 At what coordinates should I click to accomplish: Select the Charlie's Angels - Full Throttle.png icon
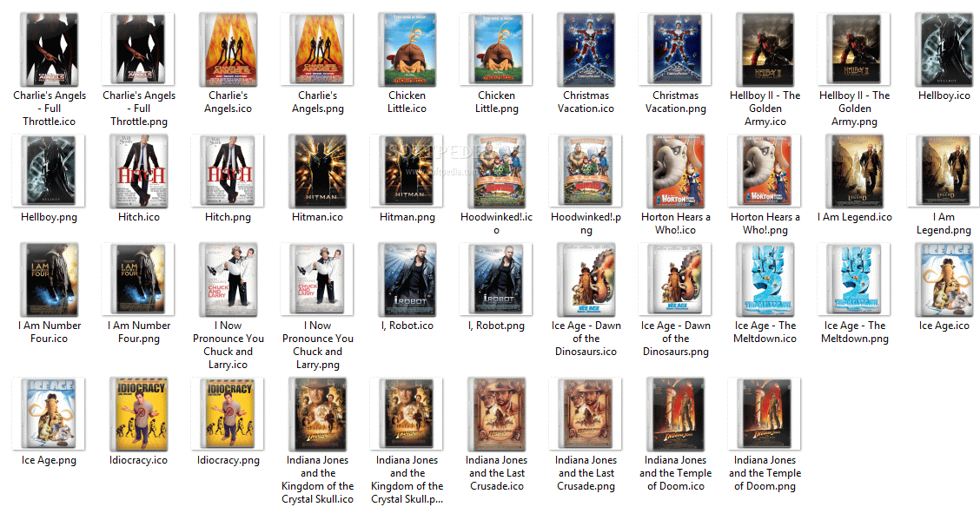(139, 49)
